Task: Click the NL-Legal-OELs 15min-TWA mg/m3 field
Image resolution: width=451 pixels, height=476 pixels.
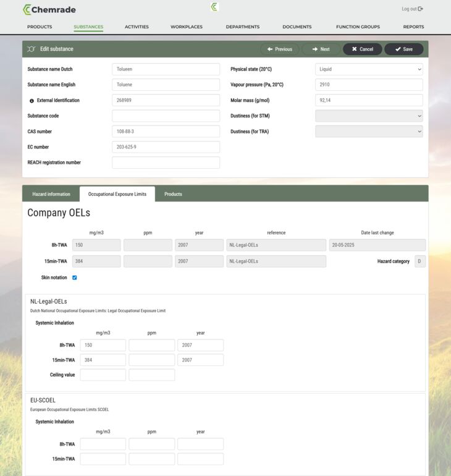Action: pyautogui.click(x=103, y=360)
